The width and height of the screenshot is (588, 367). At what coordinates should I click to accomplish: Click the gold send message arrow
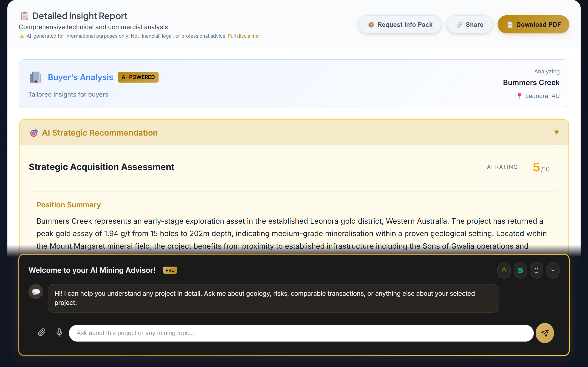coord(545,333)
